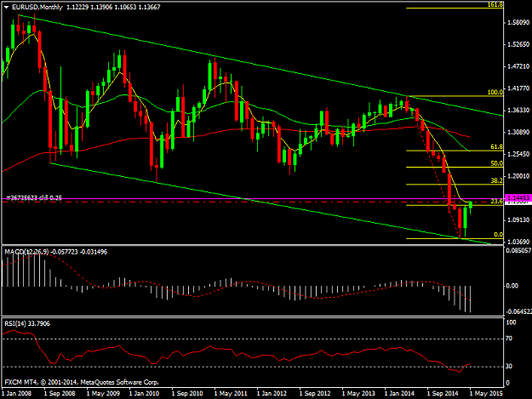Click the 1 Sep 2010 date label
Screen dimensions: 532x399
[187, 394]
